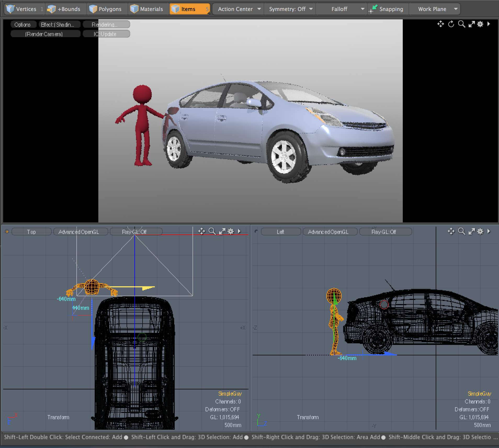Toggle the Top viewport active dot indicator
The image size is (499, 448).
[7, 232]
